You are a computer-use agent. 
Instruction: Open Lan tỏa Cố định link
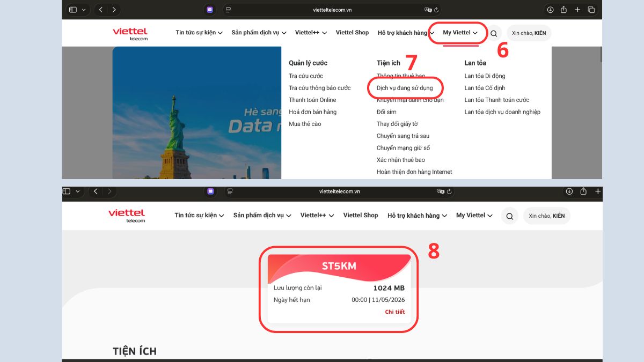coord(485,88)
